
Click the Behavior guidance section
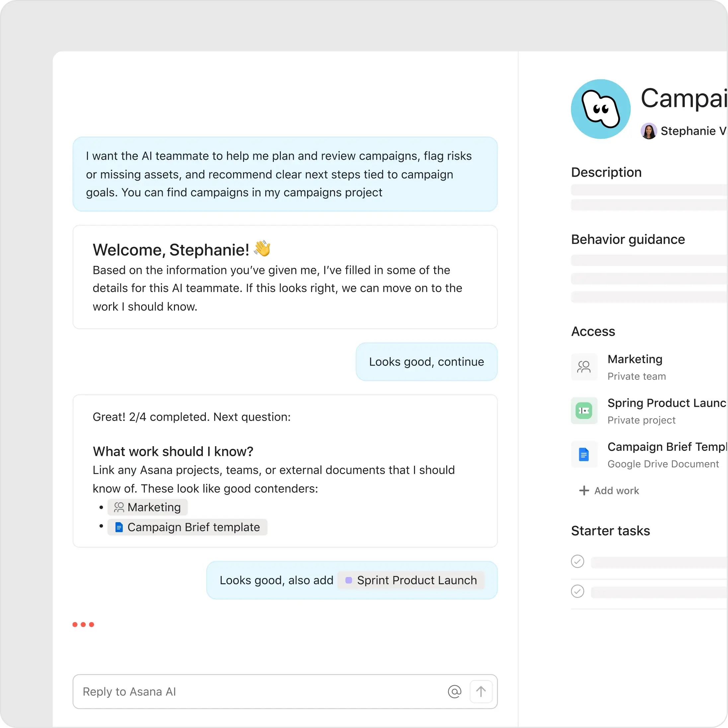628,240
